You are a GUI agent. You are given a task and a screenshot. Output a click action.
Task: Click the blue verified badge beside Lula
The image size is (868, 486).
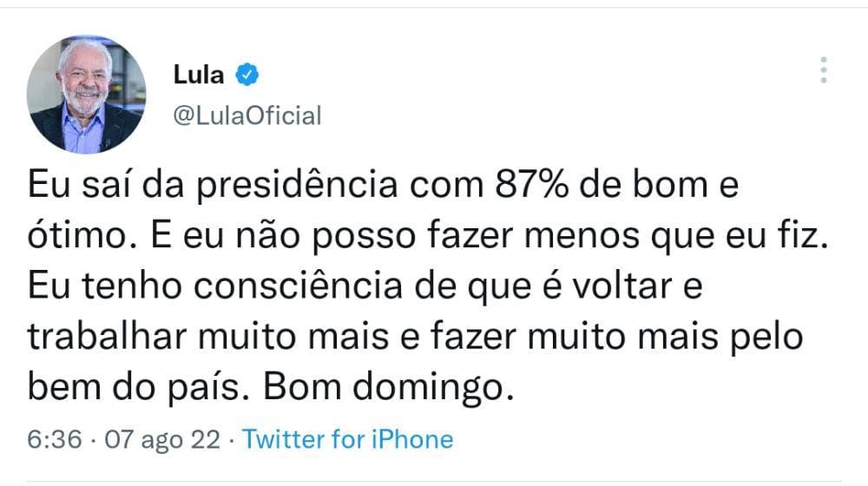point(247,76)
